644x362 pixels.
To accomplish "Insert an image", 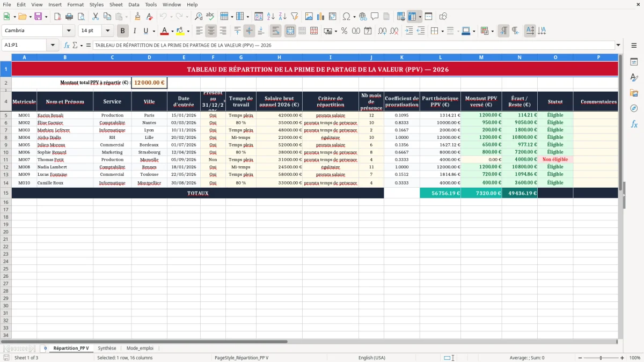I will pos(309,17).
